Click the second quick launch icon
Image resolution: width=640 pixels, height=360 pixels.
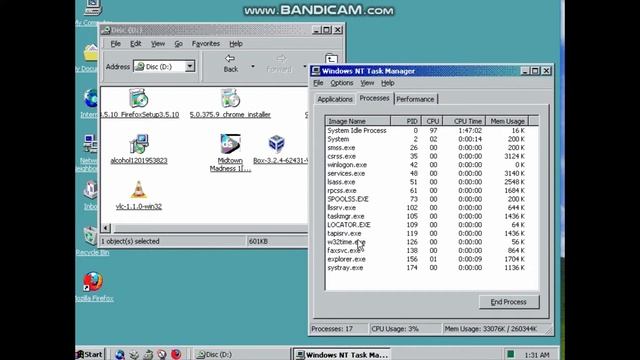(134, 354)
